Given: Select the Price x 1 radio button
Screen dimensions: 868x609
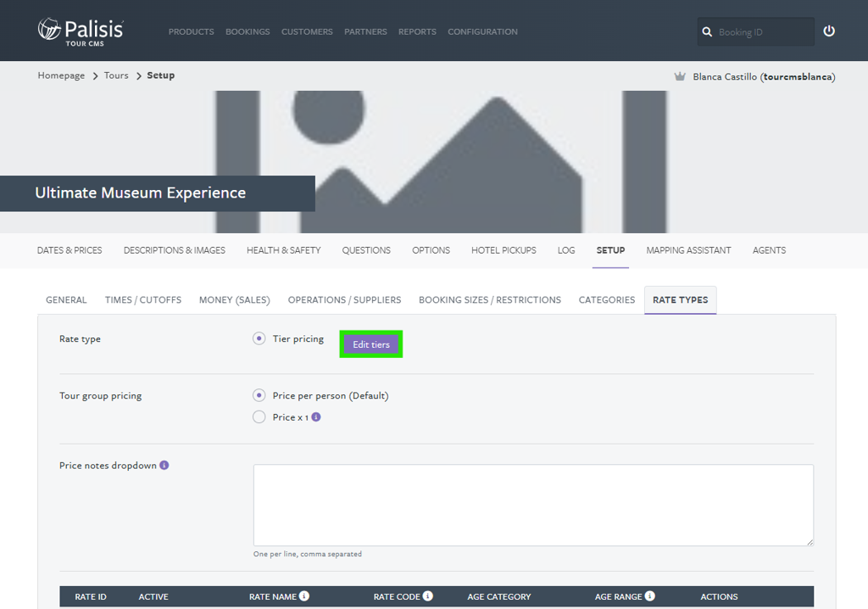Looking at the screenshot, I should click(x=259, y=416).
